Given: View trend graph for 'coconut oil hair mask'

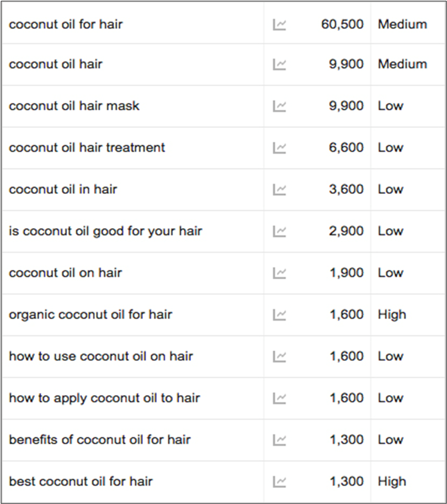Looking at the screenshot, I should click(280, 106).
